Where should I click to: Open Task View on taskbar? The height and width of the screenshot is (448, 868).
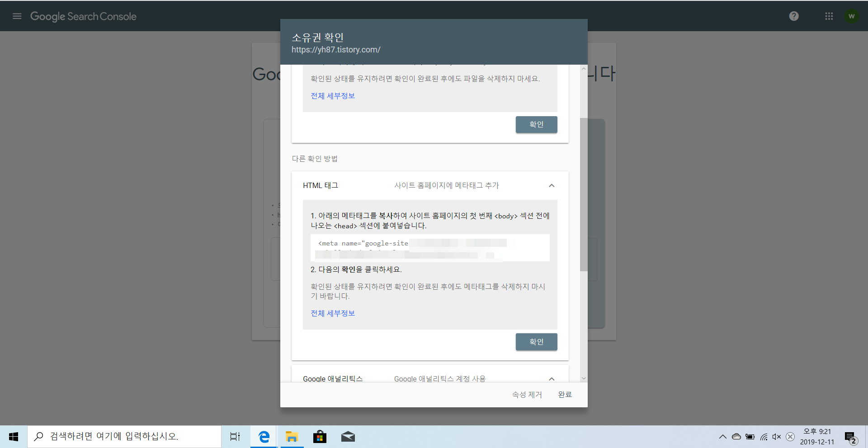235,437
